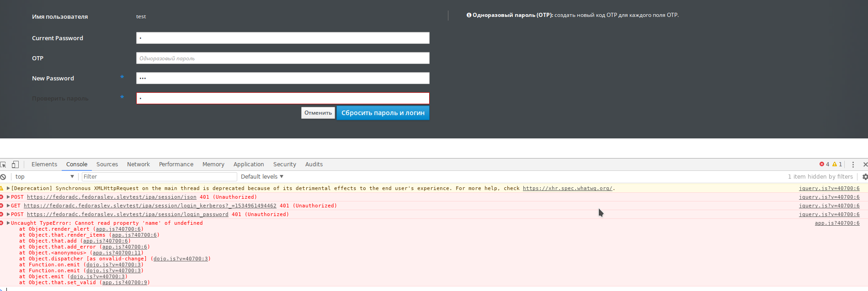868x291 pixels.
Task: Click the 'Uncaught TypeError' message text
Action: coord(107,223)
